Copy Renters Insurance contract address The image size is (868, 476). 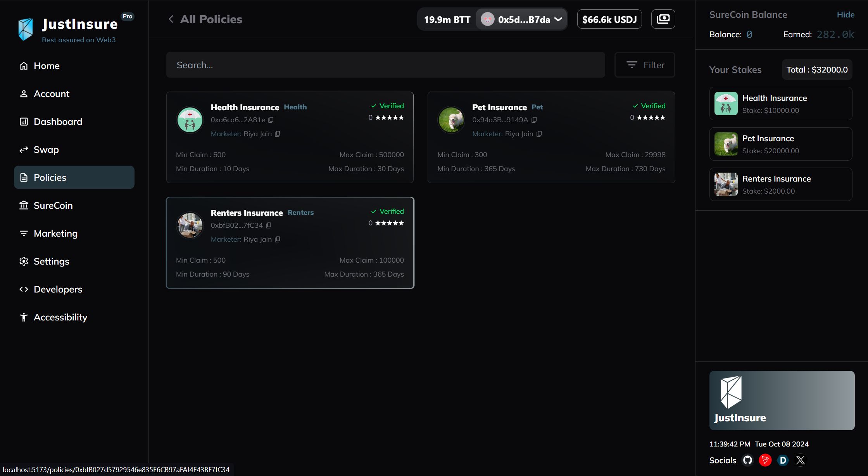pyautogui.click(x=269, y=225)
